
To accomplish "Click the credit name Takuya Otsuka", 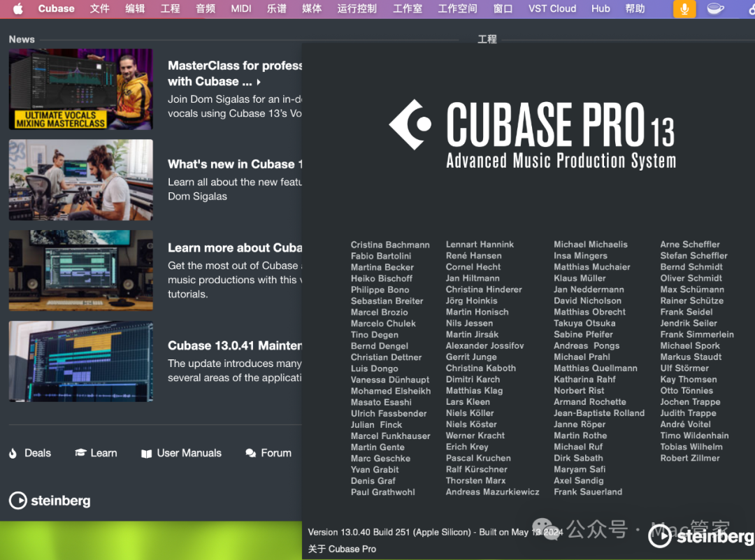I will (584, 323).
